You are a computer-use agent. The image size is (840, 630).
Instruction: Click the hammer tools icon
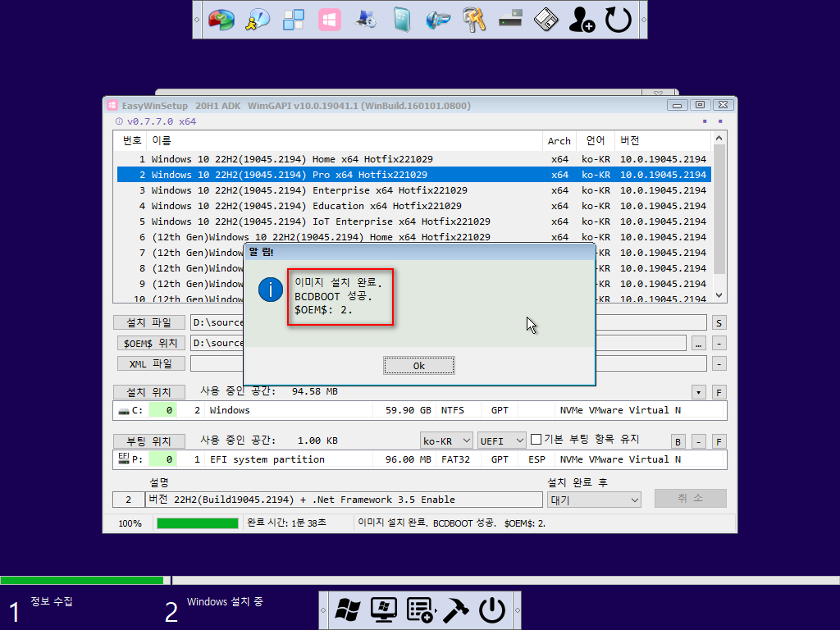pyautogui.click(x=456, y=610)
